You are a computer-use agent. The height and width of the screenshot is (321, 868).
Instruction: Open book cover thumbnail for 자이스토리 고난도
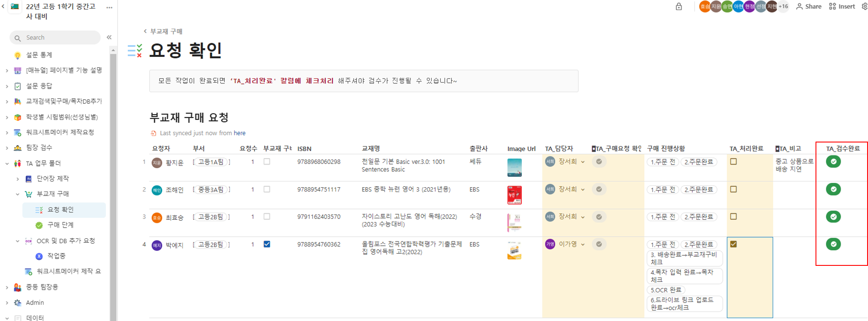[x=514, y=223]
